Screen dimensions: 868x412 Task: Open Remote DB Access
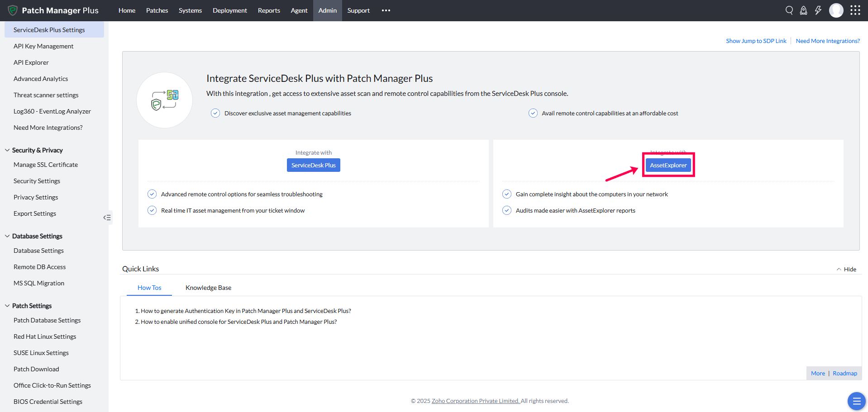[40, 267]
